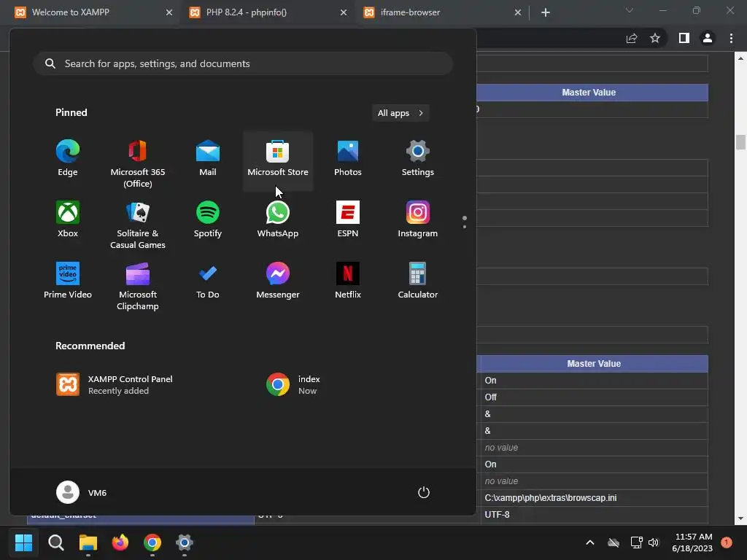Viewport: 747px width, 560px height.
Task: Open the volume control in tray
Action: coord(654,542)
